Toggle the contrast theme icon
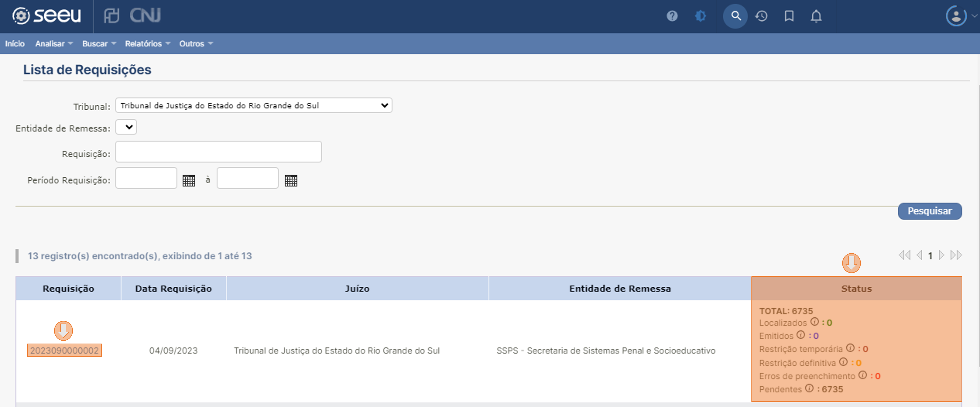 pos(700,16)
